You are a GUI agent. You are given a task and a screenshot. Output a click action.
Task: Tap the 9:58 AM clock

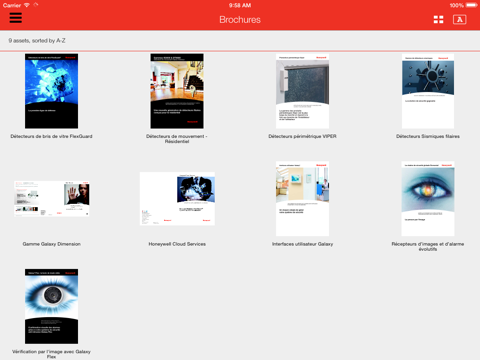pos(240,5)
